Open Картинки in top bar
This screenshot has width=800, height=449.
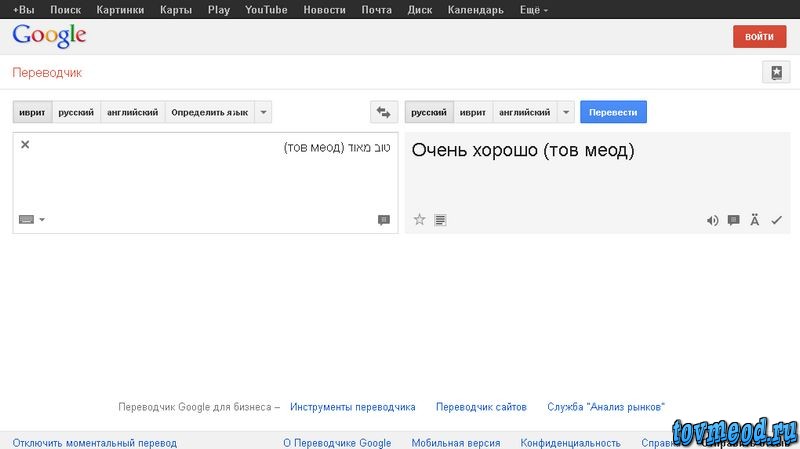point(120,10)
